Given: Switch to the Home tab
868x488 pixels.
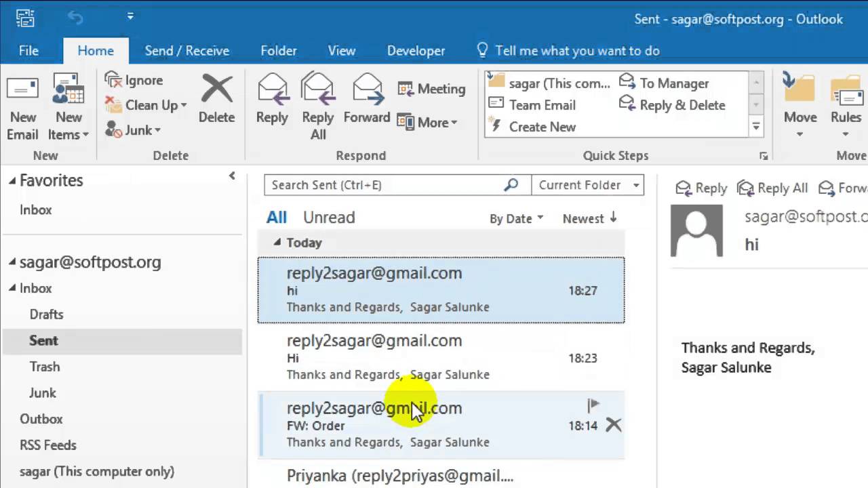Looking at the screenshot, I should [x=96, y=51].
